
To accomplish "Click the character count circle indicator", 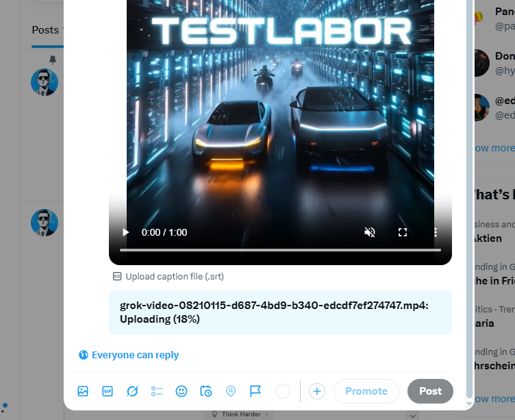I will (283, 391).
